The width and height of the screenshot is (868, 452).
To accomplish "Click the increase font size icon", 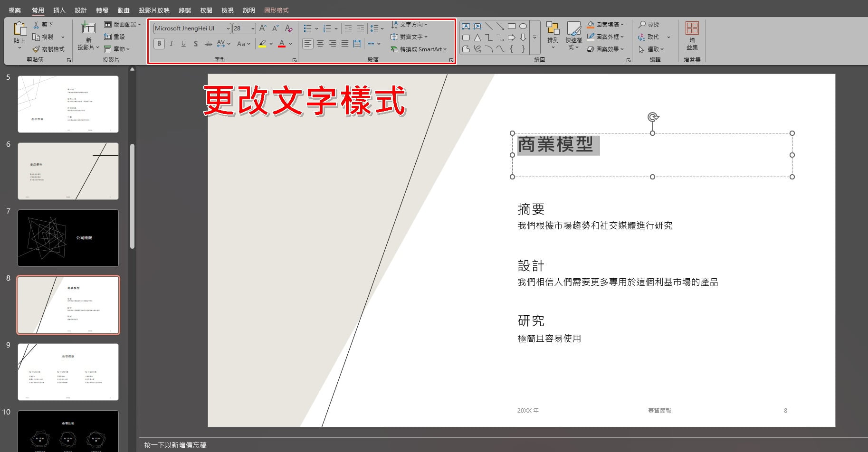I will tap(263, 28).
